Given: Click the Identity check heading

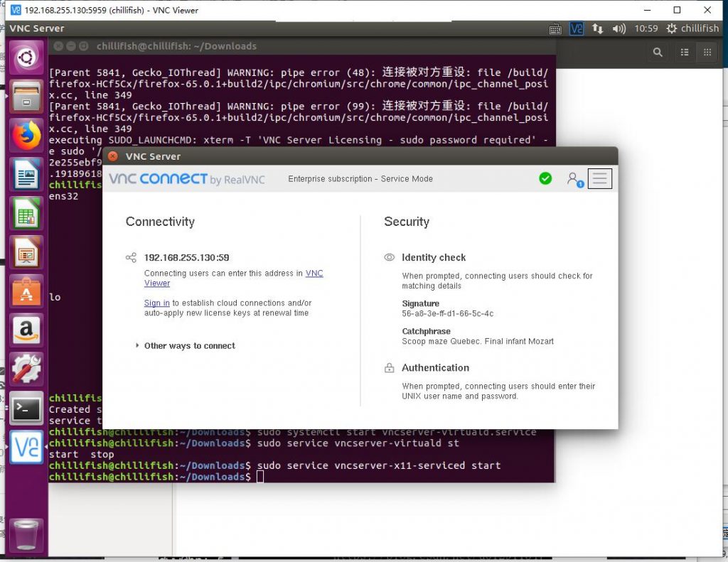Looking at the screenshot, I should tap(434, 258).
